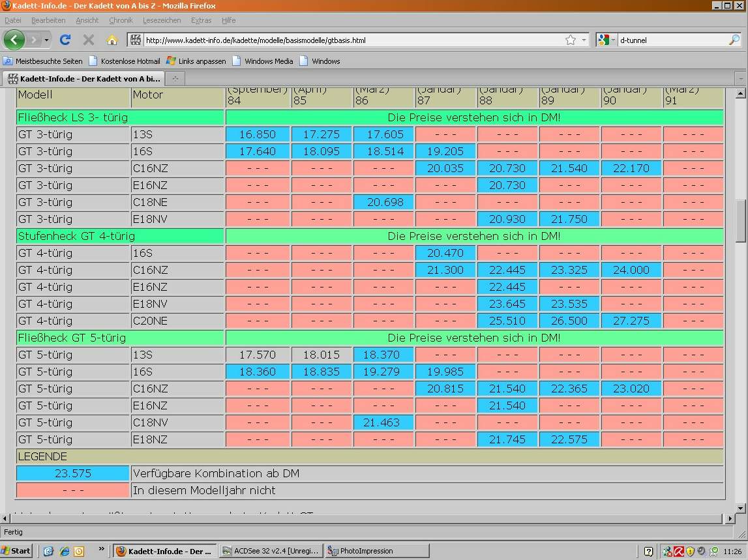This screenshot has height=560, width=748.
Task: Select the Kadett-Info.de browser tab
Action: 83,79
